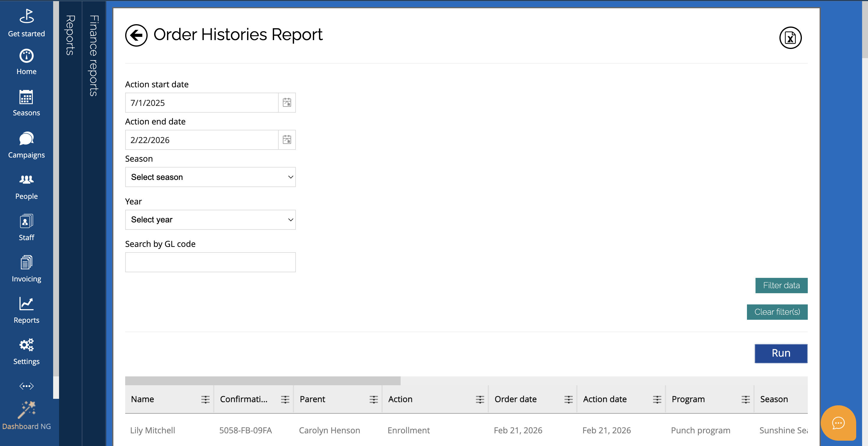
Task: Click the vertical Reports breadcrumb tab
Action: point(70,35)
